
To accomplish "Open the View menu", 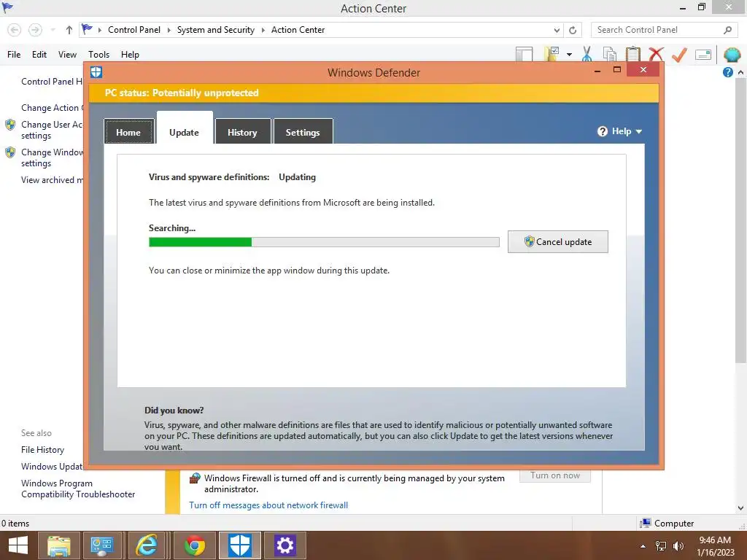I will tap(67, 55).
